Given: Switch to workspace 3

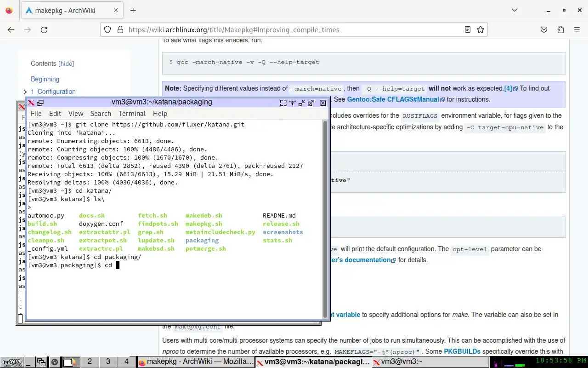Looking at the screenshot, I should [x=108, y=362].
